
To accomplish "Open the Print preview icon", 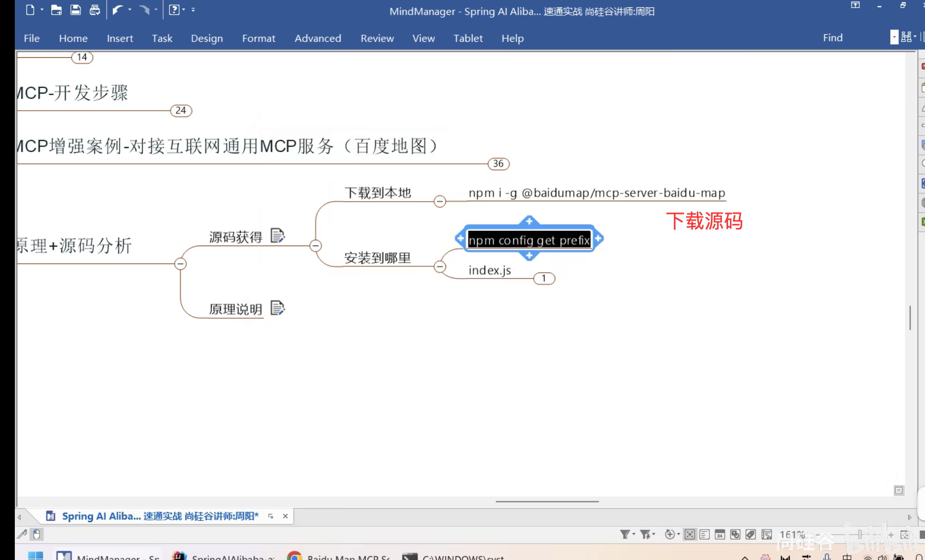I will [94, 10].
